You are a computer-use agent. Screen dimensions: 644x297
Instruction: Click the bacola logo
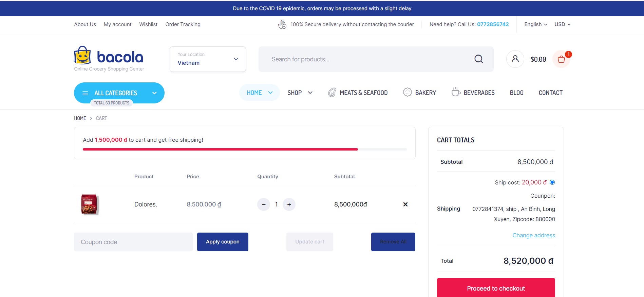click(x=109, y=57)
